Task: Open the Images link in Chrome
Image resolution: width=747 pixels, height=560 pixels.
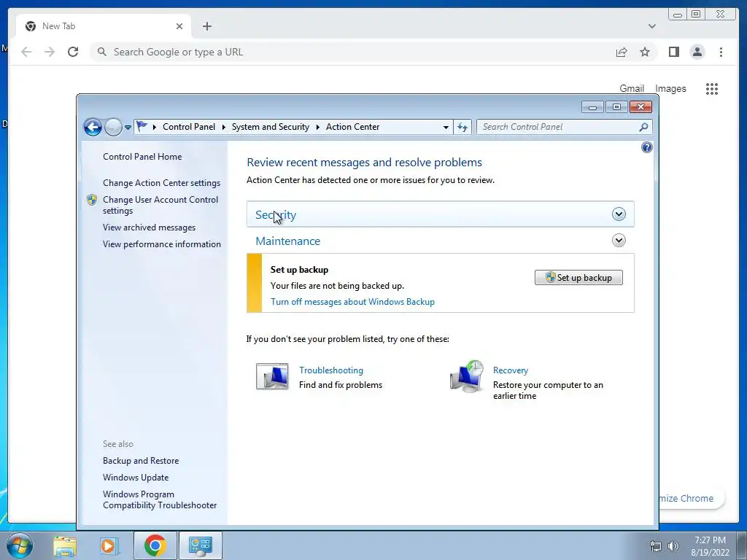Action: click(x=670, y=88)
